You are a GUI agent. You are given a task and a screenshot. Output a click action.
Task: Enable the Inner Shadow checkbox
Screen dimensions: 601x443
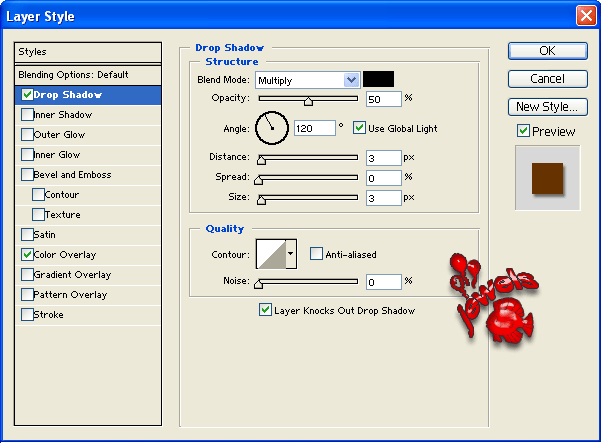click(27, 115)
